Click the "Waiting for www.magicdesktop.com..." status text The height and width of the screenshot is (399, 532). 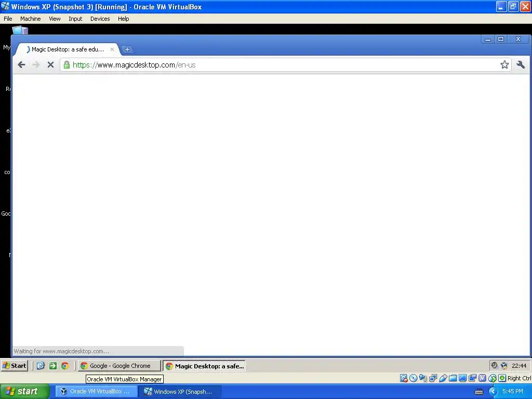61,351
